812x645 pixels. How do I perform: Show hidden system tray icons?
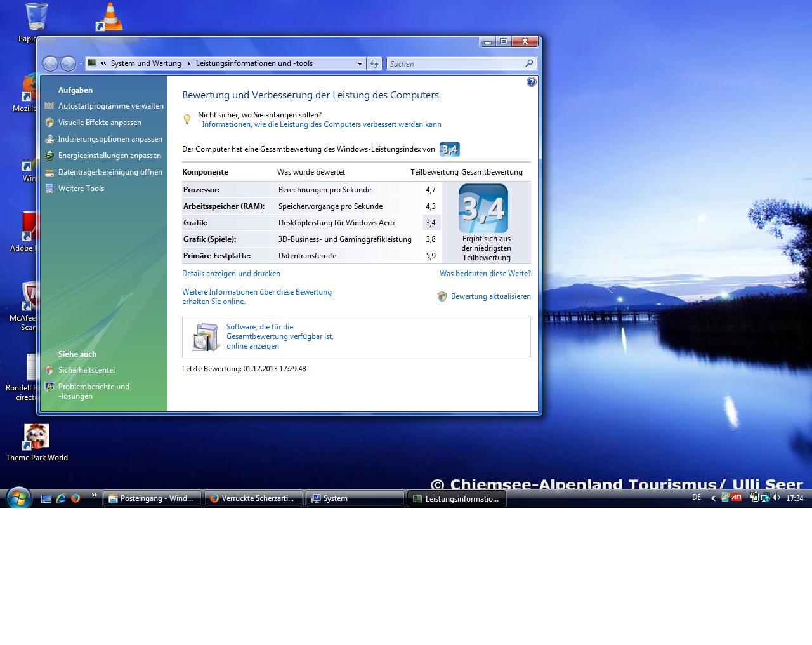tap(713, 498)
